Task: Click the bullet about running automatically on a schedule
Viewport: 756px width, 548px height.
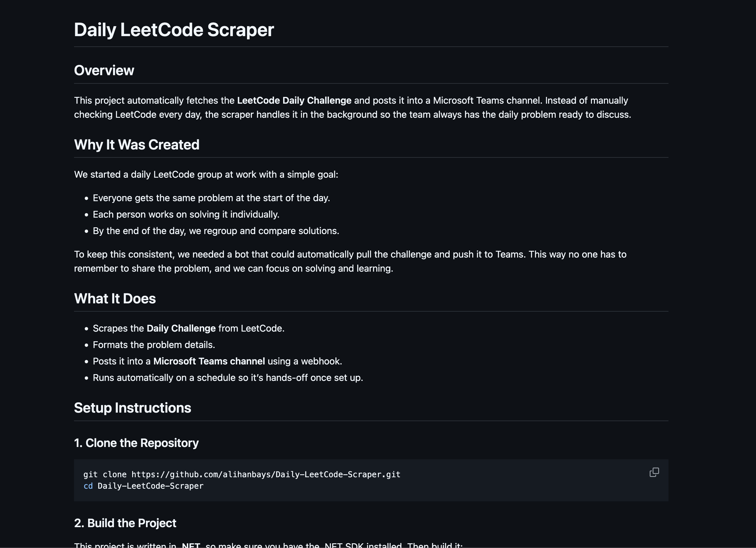Action: coord(228,377)
